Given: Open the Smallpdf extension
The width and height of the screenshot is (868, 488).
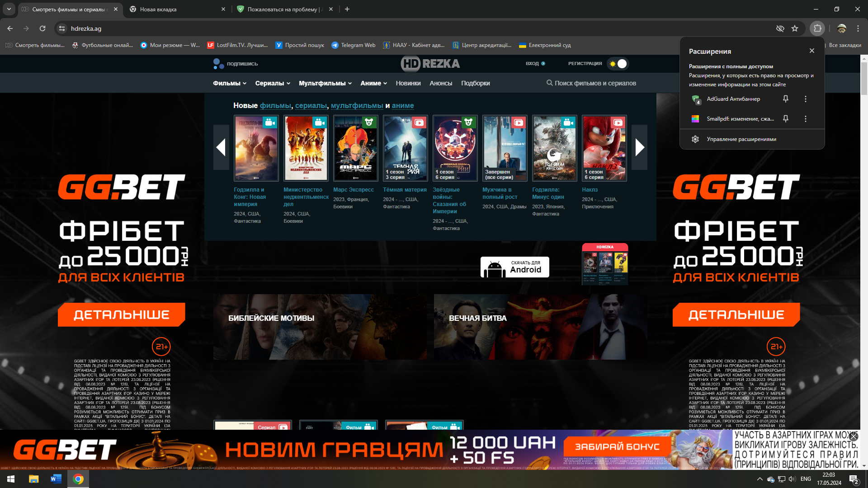Looking at the screenshot, I should [741, 119].
